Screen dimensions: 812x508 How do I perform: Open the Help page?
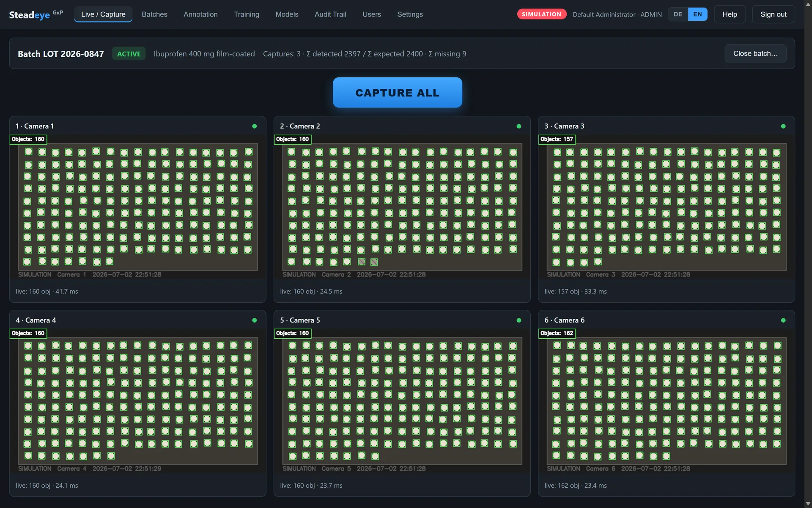tap(730, 14)
